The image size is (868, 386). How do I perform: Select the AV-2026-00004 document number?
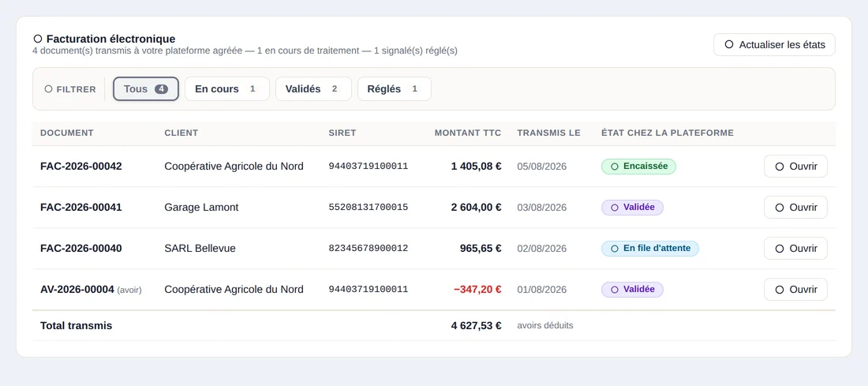point(77,289)
